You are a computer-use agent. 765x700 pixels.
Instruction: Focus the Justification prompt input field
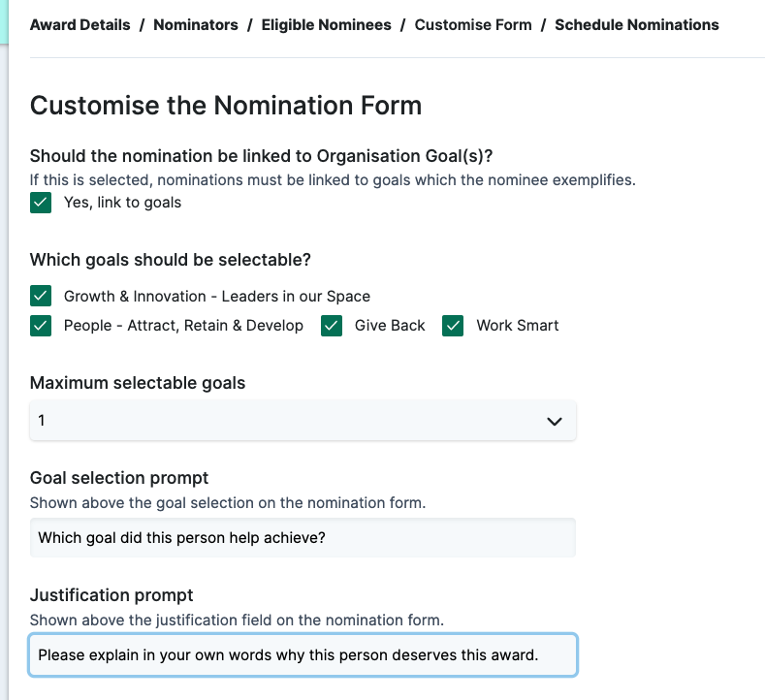[303, 654]
